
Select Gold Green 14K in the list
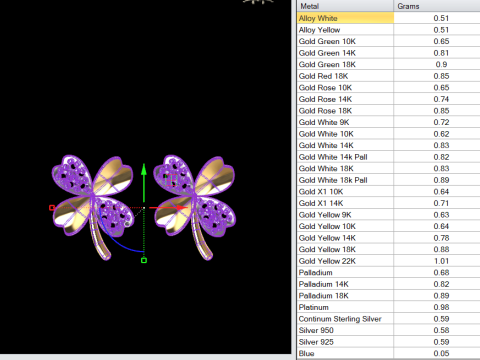(388, 53)
